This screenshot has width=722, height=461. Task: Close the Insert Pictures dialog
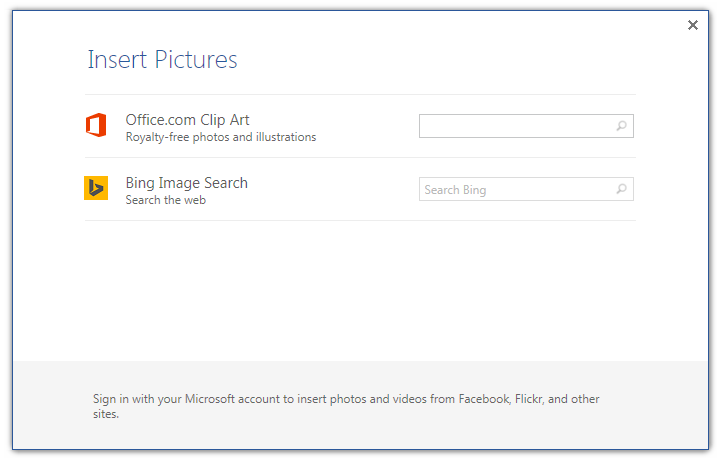pyautogui.click(x=693, y=25)
